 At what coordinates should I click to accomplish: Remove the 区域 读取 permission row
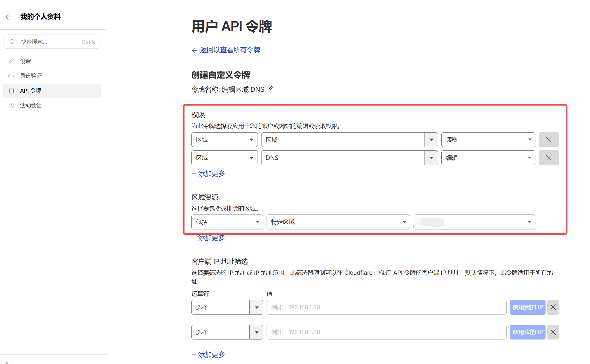pos(548,140)
